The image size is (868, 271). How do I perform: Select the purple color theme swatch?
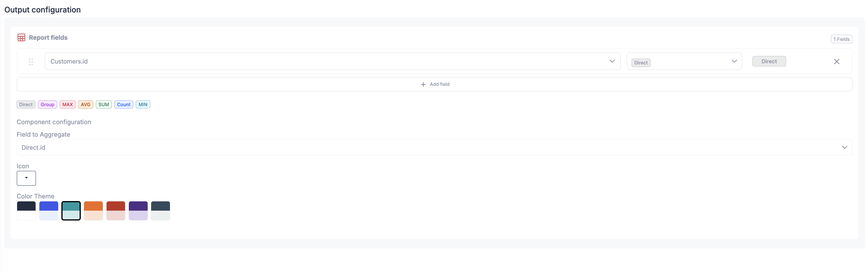(x=138, y=211)
